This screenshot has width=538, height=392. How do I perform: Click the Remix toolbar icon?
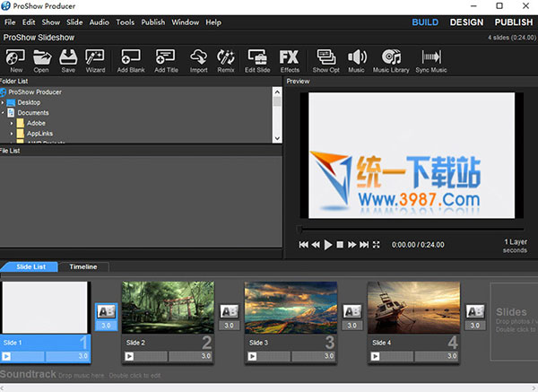226,61
